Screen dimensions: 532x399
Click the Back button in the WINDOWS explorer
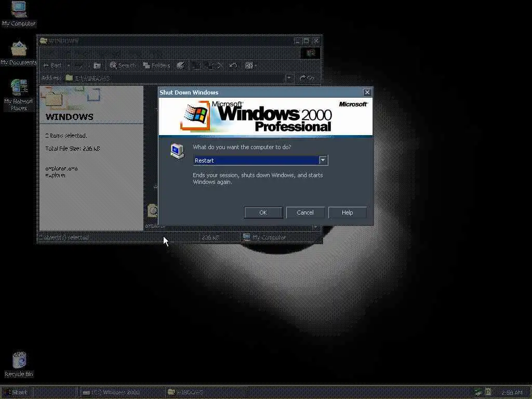click(53, 65)
